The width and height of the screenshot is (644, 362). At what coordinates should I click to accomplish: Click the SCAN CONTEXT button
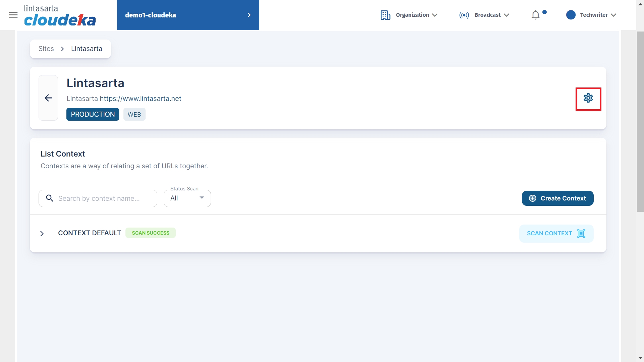click(x=556, y=234)
